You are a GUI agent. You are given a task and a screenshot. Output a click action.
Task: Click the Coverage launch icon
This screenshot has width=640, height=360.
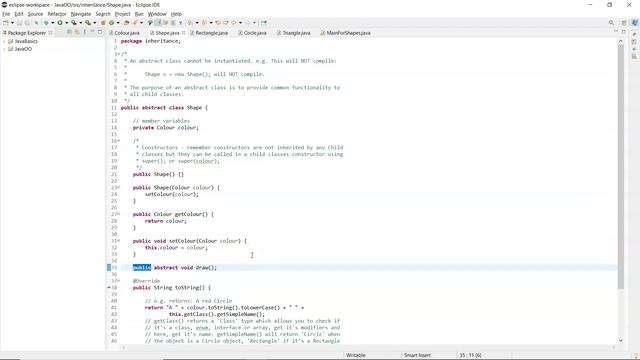click(x=74, y=23)
